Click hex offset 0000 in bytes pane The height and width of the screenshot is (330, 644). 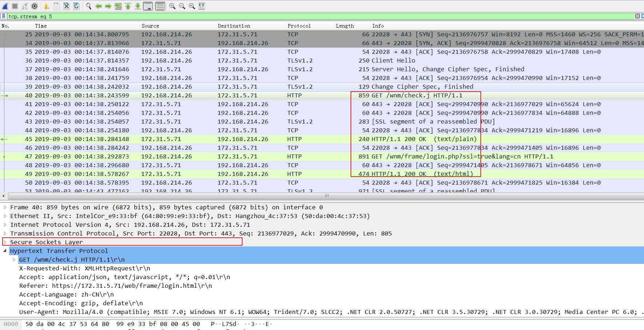[11, 324]
